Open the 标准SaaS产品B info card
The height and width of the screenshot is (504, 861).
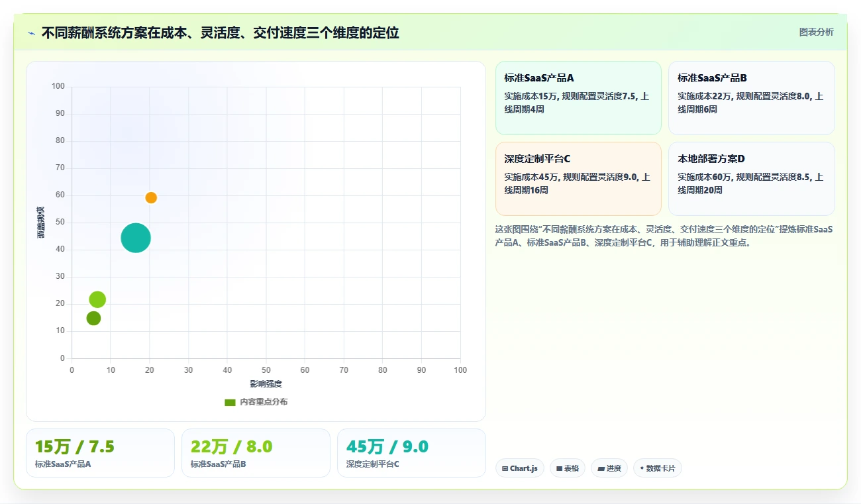click(x=752, y=98)
